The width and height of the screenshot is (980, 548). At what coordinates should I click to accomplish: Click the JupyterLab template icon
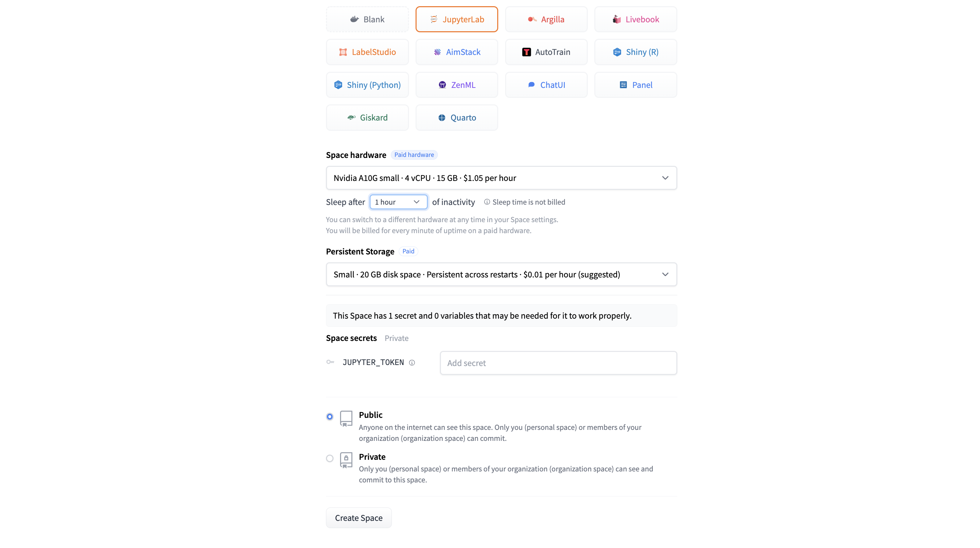click(434, 20)
